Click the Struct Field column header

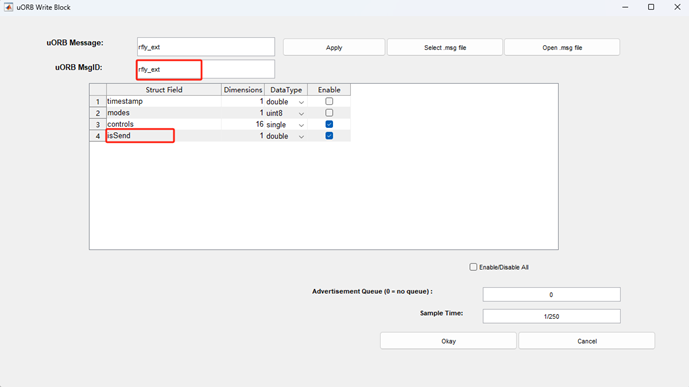pyautogui.click(x=163, y=90)
